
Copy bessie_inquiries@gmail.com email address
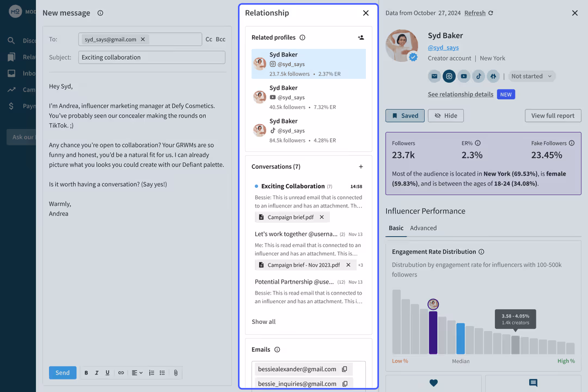[345, 384]
